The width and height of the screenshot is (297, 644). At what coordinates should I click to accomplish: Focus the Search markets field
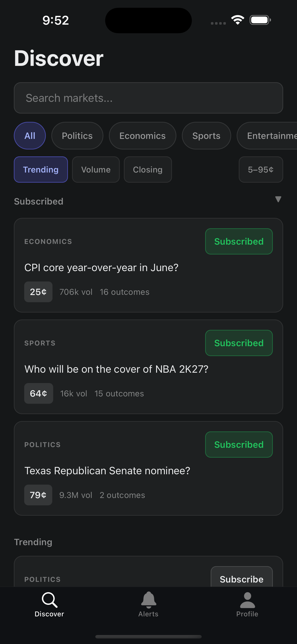148,98
